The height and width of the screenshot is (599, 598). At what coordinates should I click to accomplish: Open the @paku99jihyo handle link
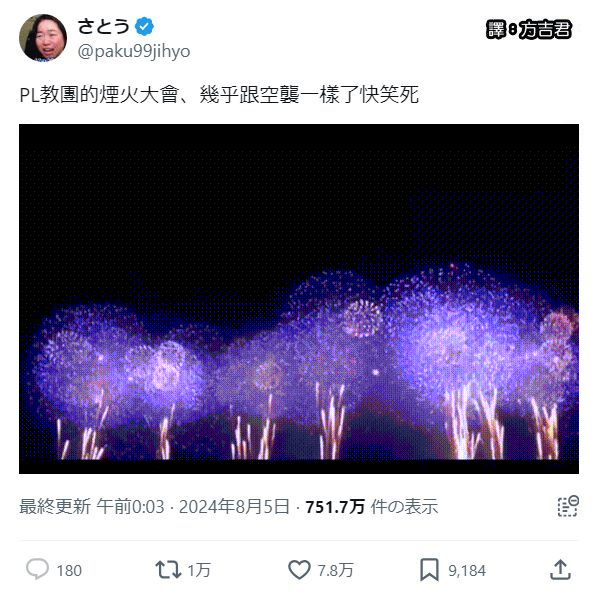pos(134,51)
